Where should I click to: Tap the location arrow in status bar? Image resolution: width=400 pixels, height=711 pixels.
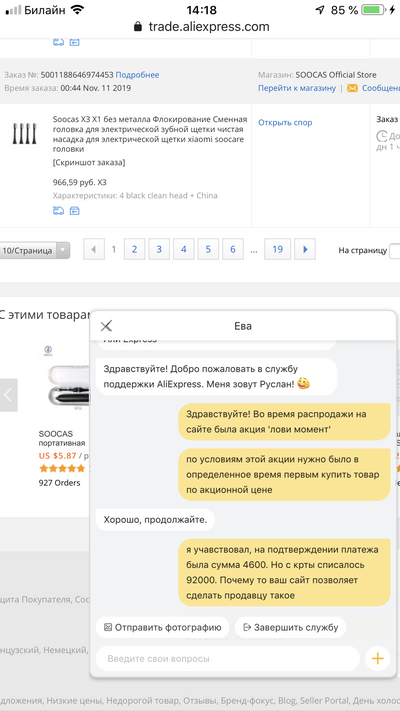(x=320, y=10)
